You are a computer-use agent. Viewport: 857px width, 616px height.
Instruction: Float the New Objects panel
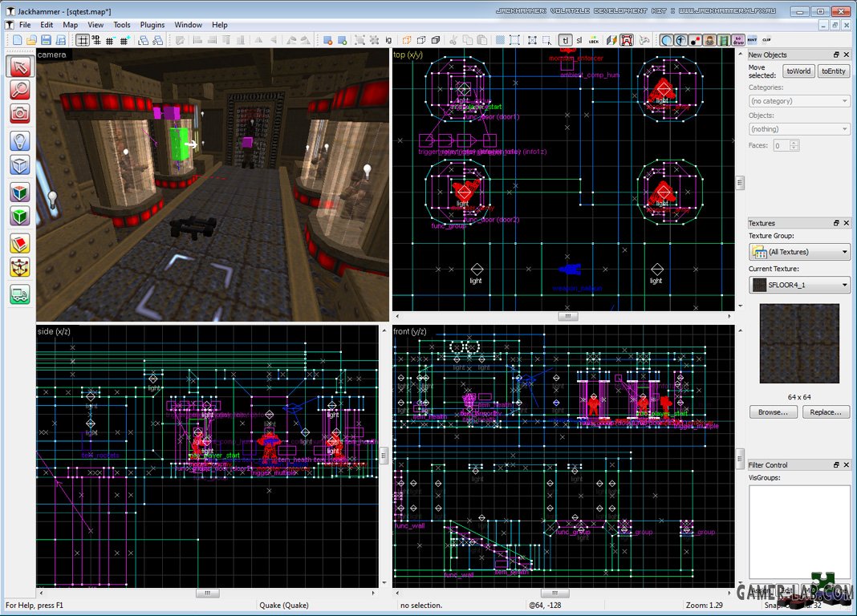pos(836,55)
